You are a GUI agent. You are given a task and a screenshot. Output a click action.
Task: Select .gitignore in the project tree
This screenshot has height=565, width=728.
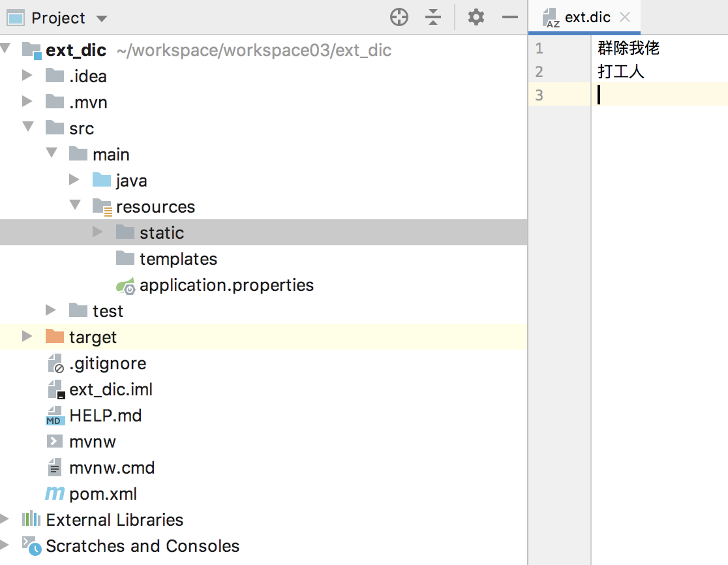[x=108, y=363]
